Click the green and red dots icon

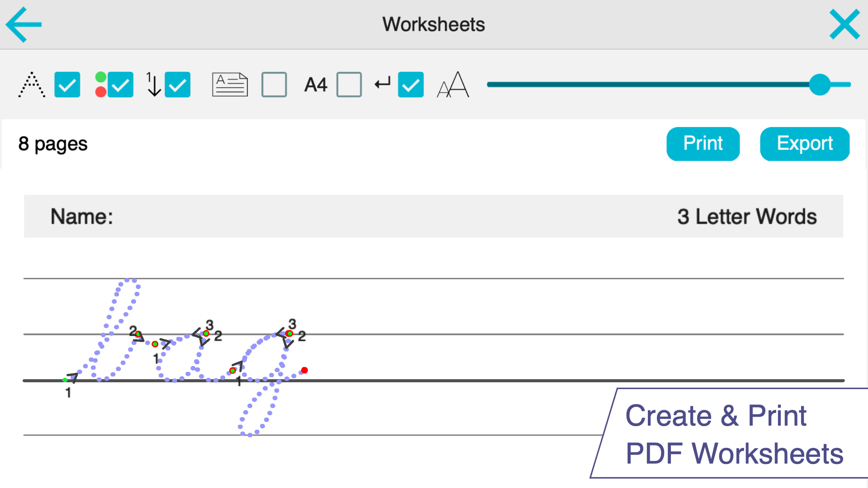click(x=101, y=84)
